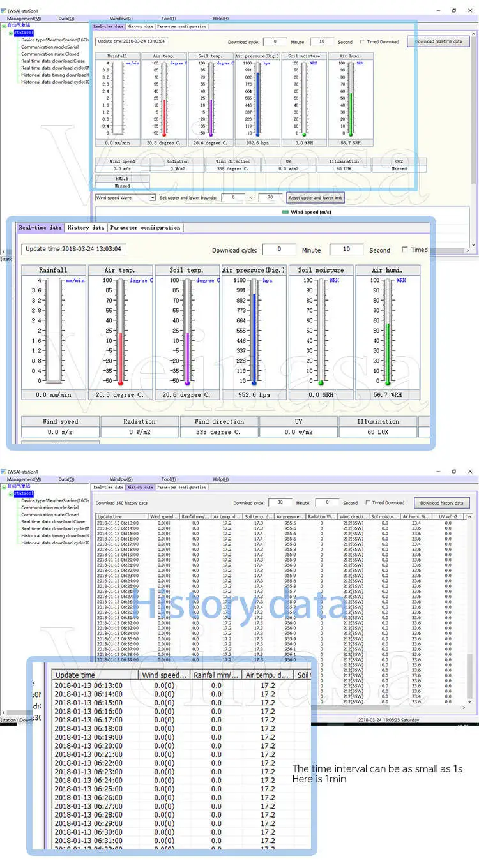Click Minute field showing 30 in lower window
This screenshot has width=479, height=868.
(280, 503)
